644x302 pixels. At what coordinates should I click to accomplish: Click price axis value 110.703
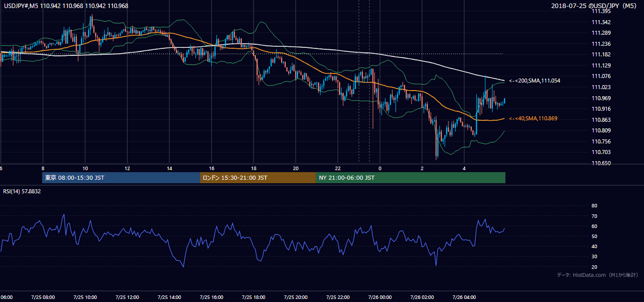(x=601, y=152)
